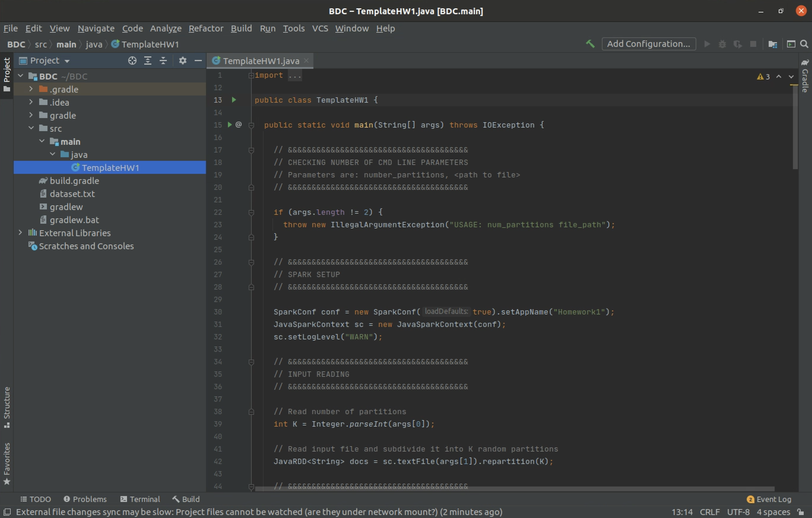The height and width of the screenshot is (518, 812).
Task: Open Project Structure icon in toolbar
Action: (773, 44)
